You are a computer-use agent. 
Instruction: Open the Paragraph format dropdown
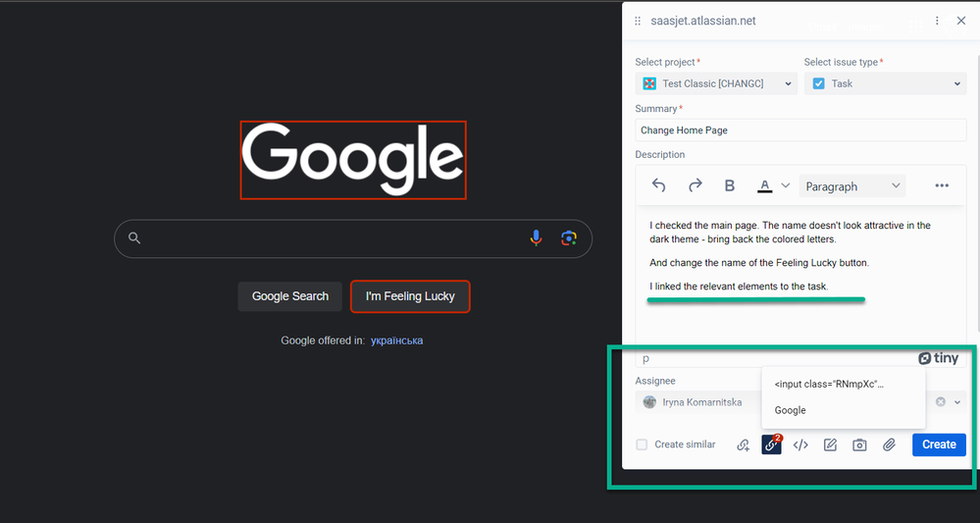[x=851, y=186]
